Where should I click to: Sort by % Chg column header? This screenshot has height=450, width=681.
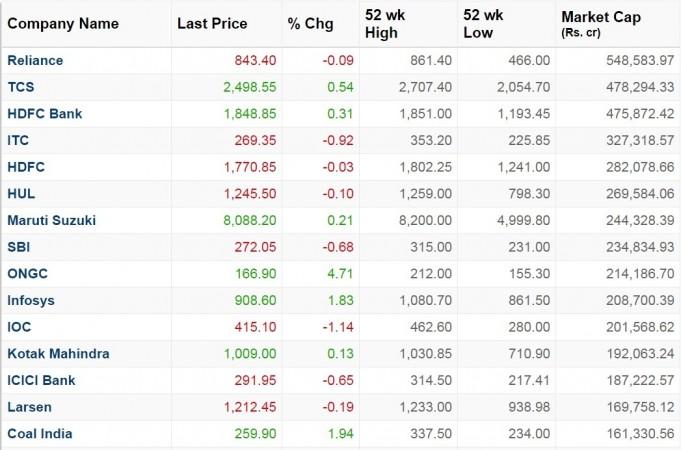pos(310,24)
